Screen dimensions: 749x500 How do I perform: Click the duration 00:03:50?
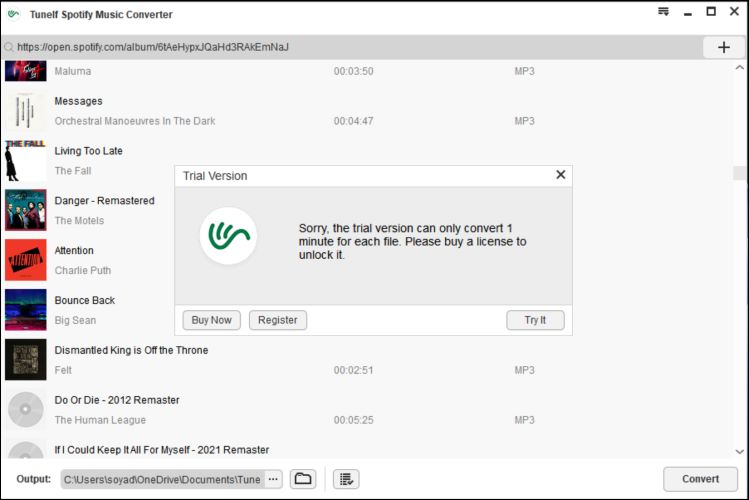(353, 71)
